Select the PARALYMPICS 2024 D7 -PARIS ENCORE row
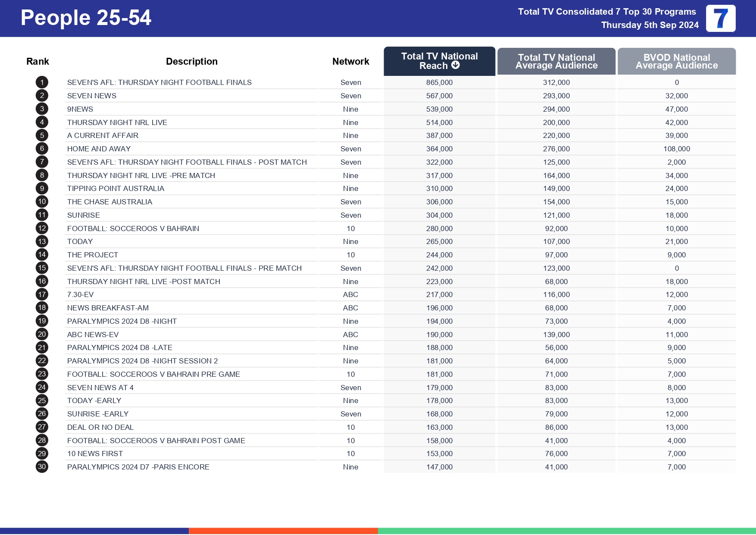 pyautogui.click(x=138, y=467)
